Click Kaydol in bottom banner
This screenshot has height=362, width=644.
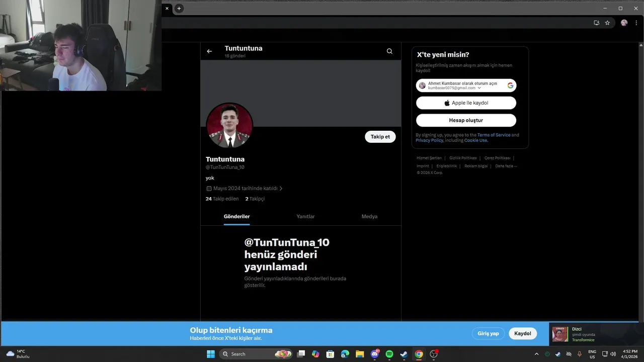[x=523, y=333]
